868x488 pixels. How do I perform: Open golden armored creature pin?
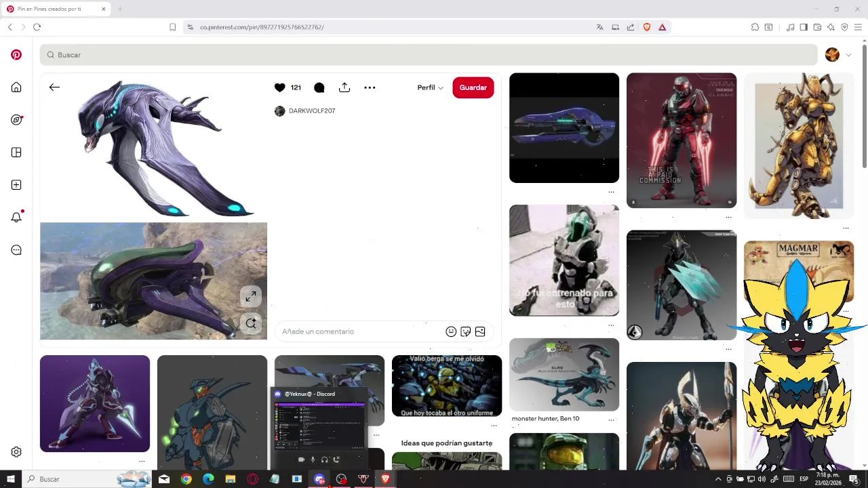[799, 146]
